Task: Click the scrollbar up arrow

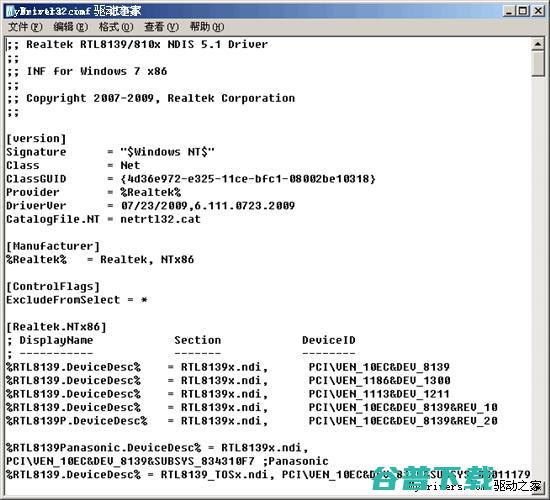Action: coord(538,44)
